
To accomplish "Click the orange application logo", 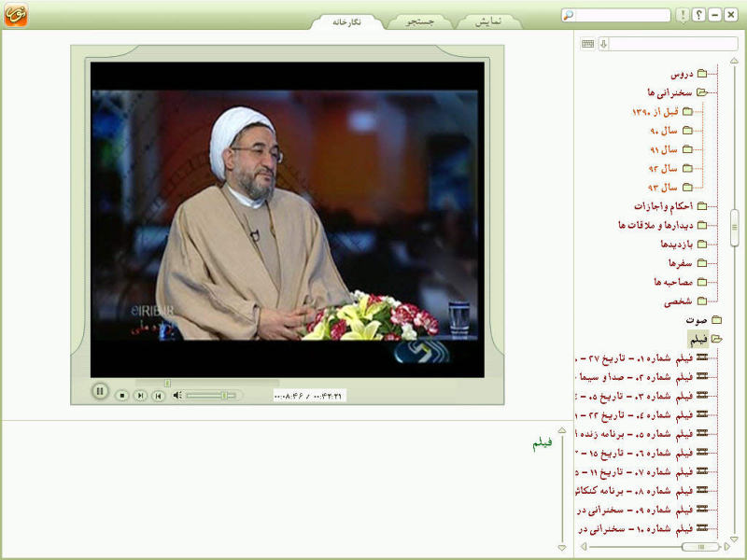I will point(16,14).
